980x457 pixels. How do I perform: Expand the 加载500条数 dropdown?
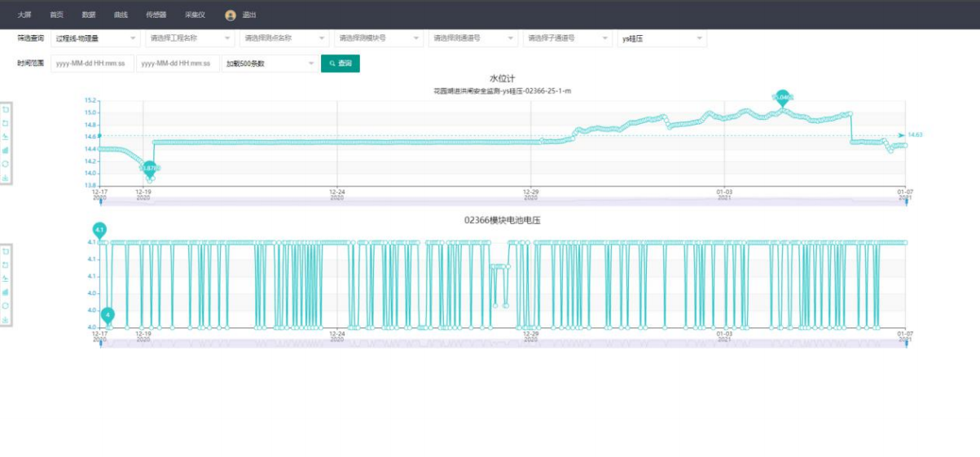coord(269,64)
